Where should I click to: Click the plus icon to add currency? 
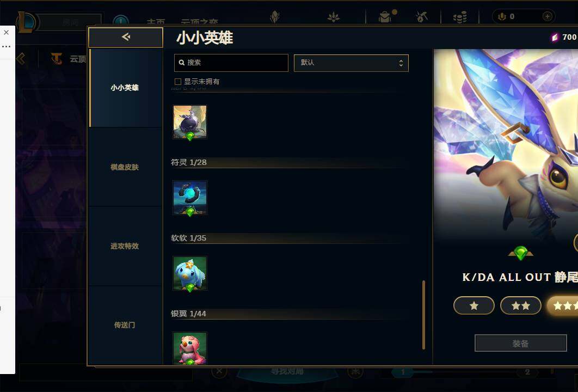(548, 16)
